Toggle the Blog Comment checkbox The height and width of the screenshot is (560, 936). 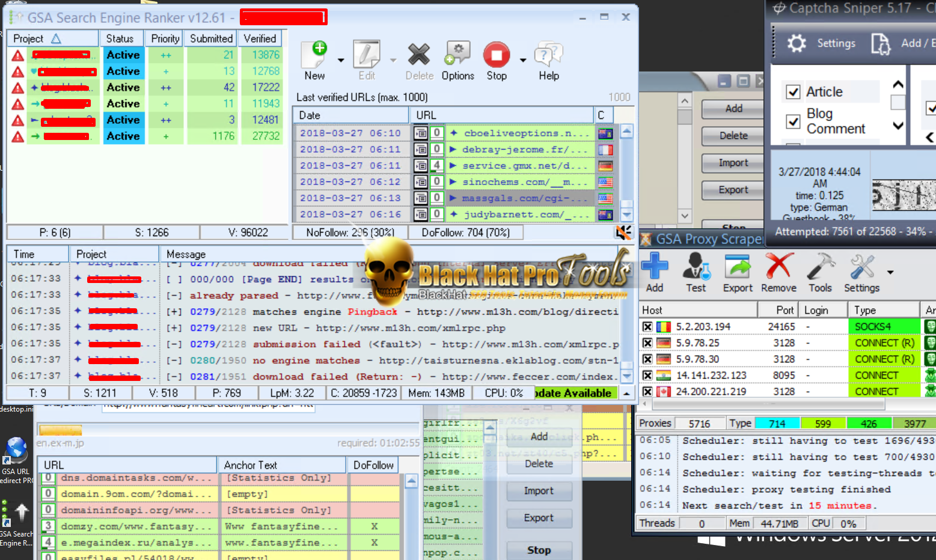pyautogui.click(x=793, y=121)
